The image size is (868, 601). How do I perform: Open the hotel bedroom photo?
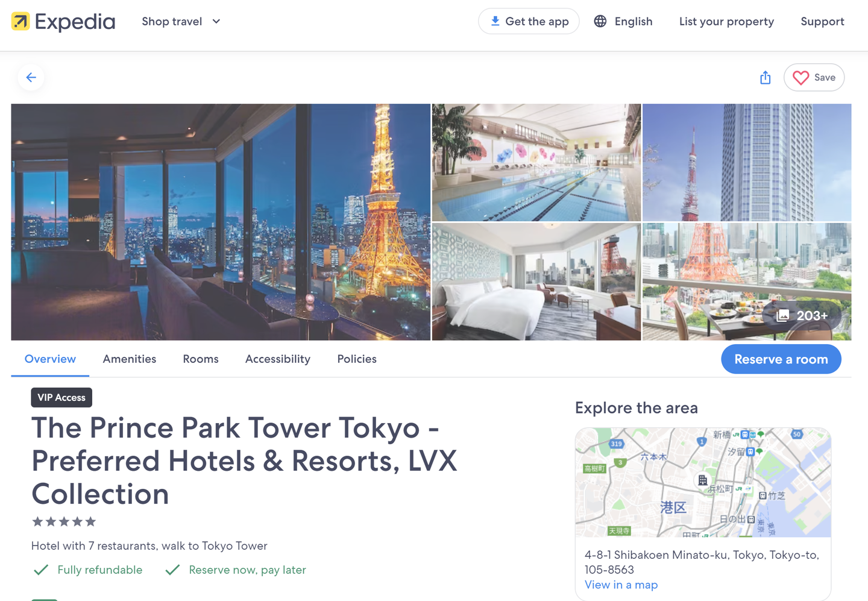pyautogui.click(x=536, y=282)
